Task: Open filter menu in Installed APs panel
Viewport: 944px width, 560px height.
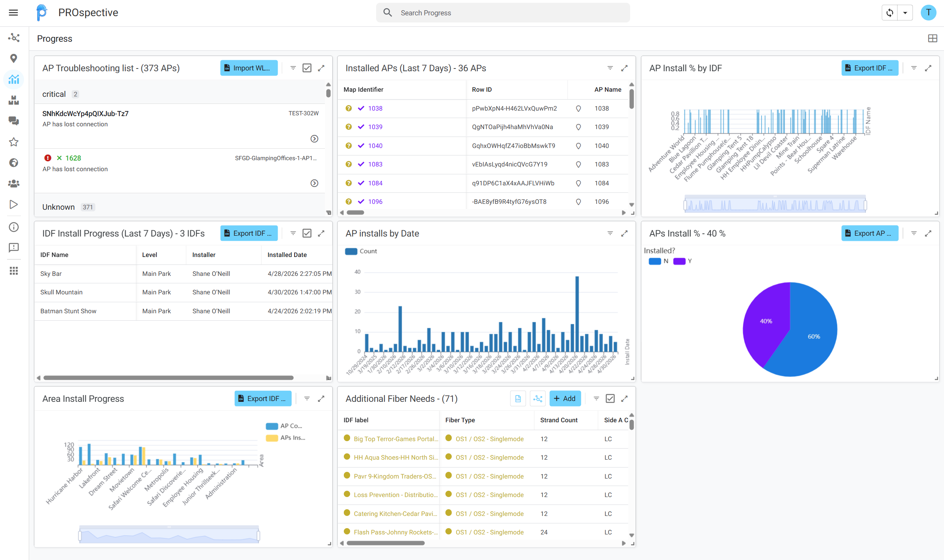Action: pos(610,68)
